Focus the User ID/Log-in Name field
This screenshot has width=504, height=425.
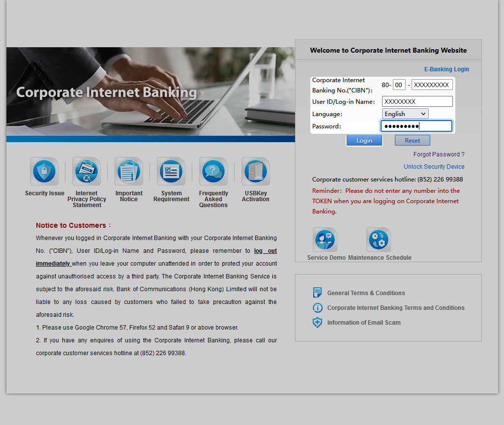417,101
